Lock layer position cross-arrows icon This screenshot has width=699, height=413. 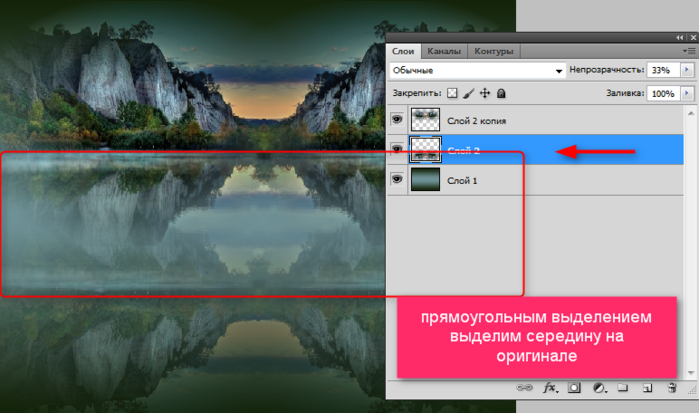(485, 93)
